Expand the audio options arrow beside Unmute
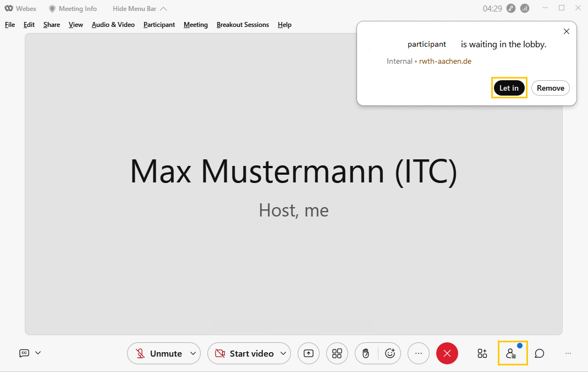The height and width of the screenshot is (372, 588). [x=193, y=353]
